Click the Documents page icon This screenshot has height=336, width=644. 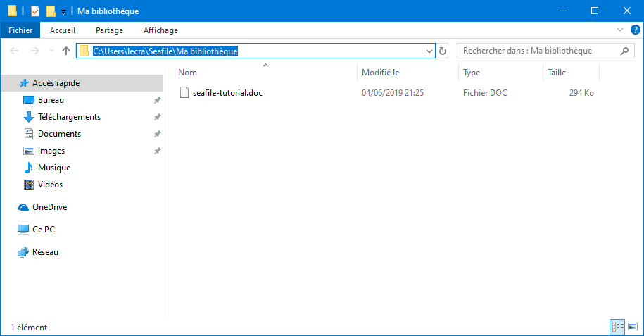click(29, 134)
